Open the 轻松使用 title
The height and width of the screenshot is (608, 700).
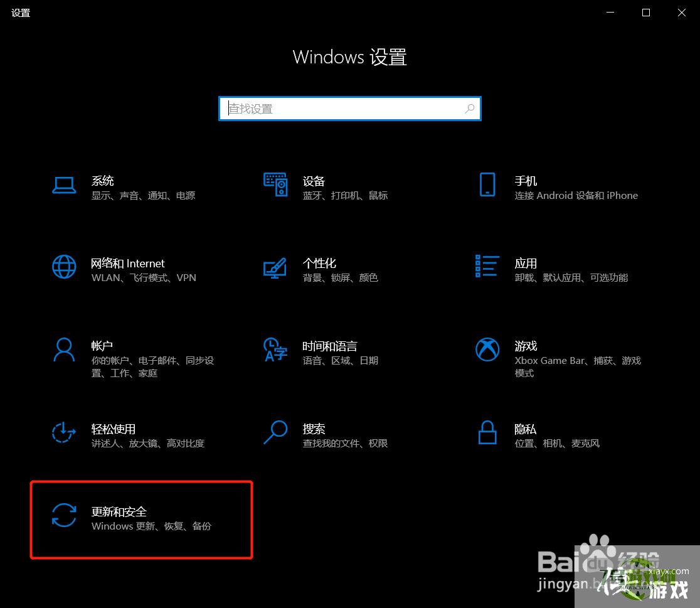[114, 429]
